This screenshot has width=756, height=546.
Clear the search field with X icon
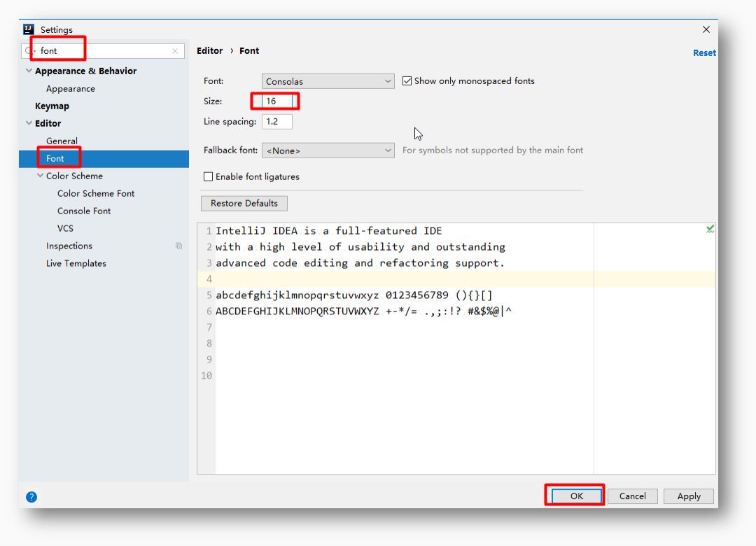[x=175, y=50]
